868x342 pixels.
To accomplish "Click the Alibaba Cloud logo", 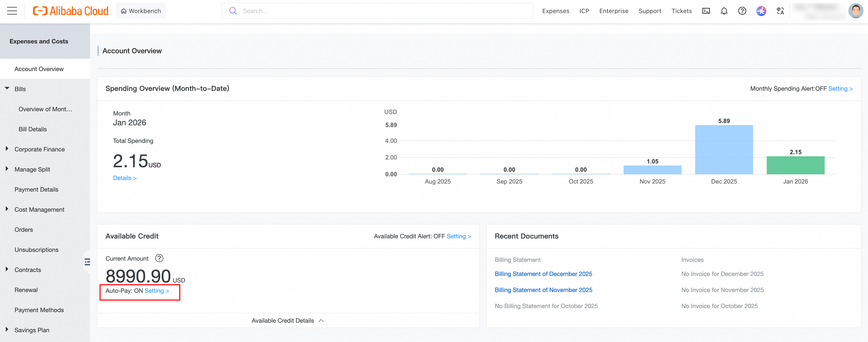I will [x=71, y=11].
